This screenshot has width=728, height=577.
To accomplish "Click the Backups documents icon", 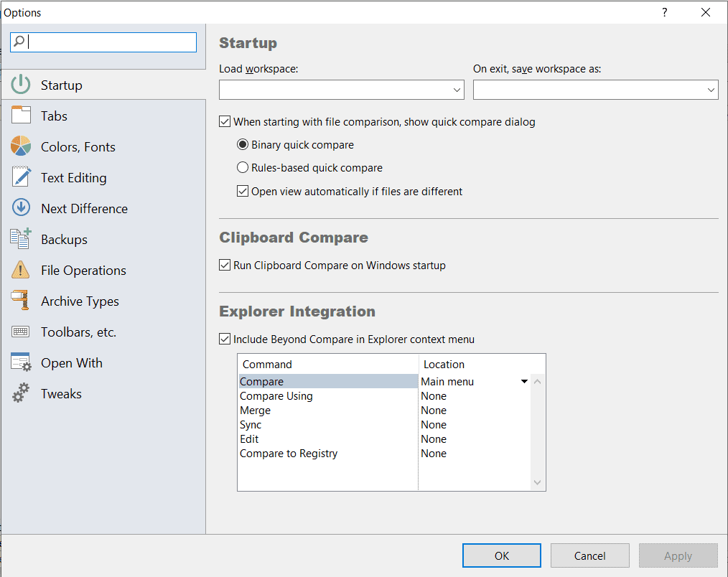I will coord(21,238).
